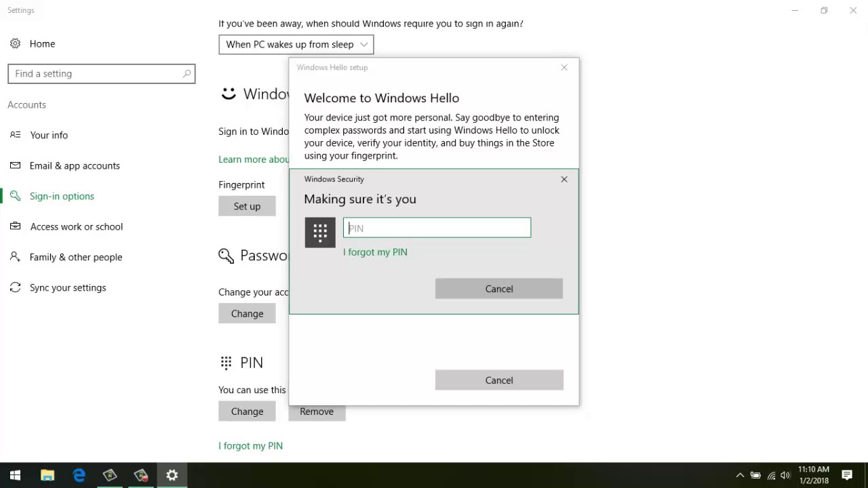Screen dimensions: 868x488
Task: Click the PIN keypad icon in Settings
Action: click(x=226, y=363)
